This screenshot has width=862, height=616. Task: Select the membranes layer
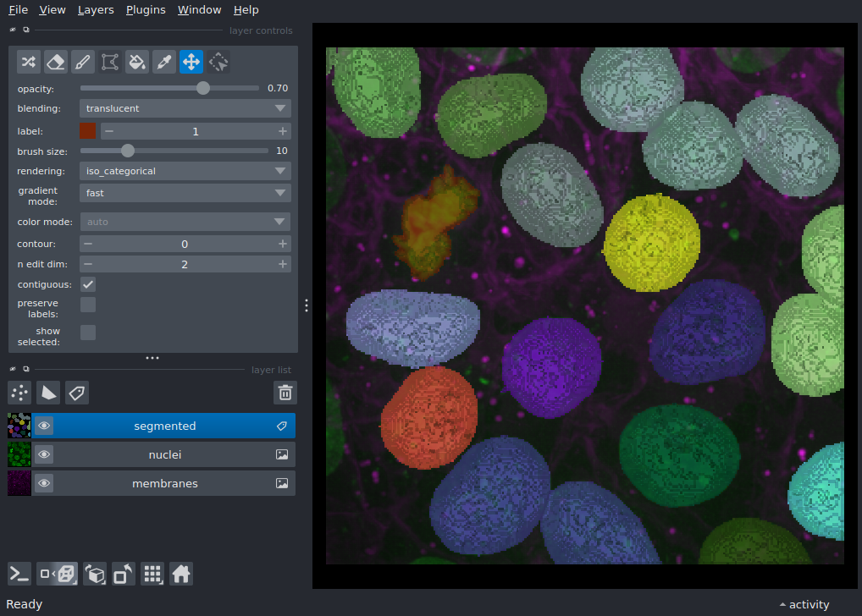tap(164, 484)
